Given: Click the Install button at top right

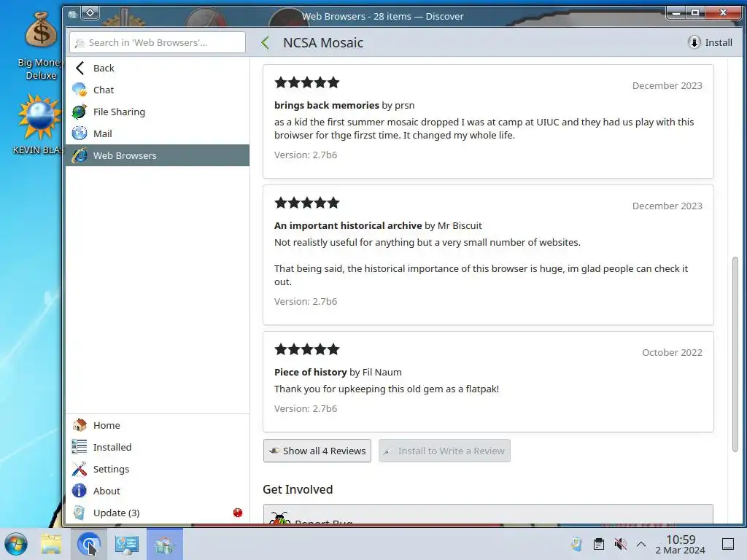Looking at the screenshot, I should coord(710,42).
